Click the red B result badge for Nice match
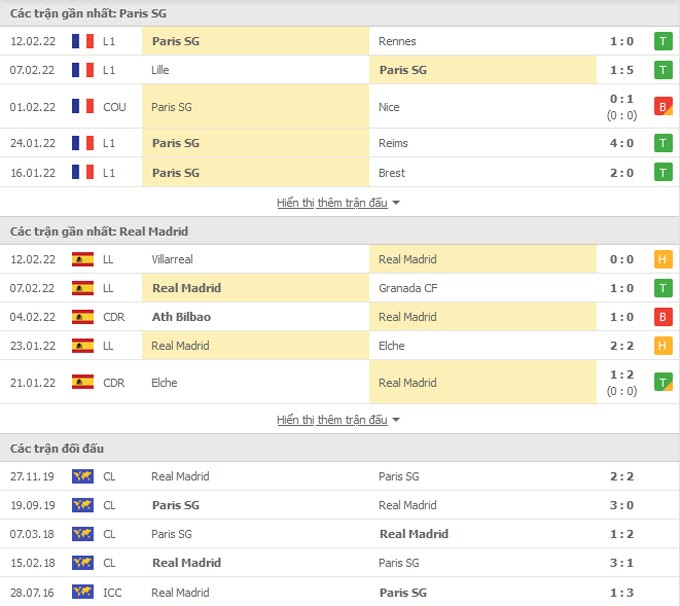The width and height of the screenshot is (680, 606). (663, 107)
